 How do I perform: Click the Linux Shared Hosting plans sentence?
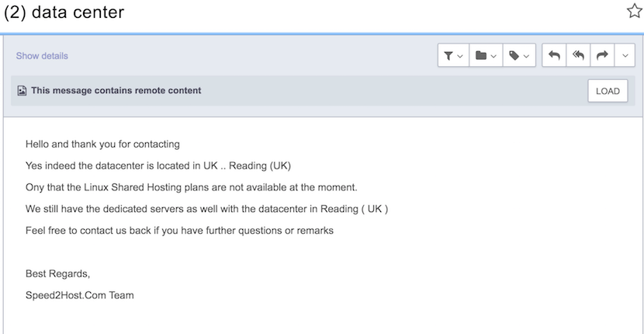click(192, 187)
